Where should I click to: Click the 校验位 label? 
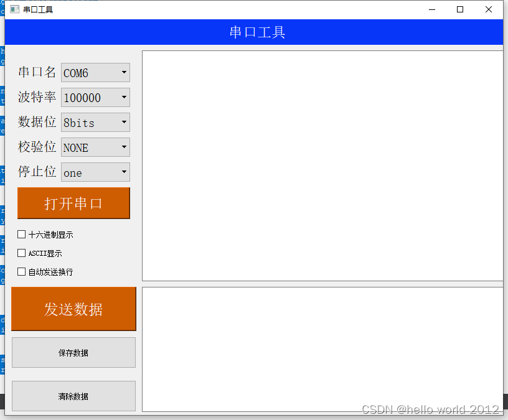(37, 147)
